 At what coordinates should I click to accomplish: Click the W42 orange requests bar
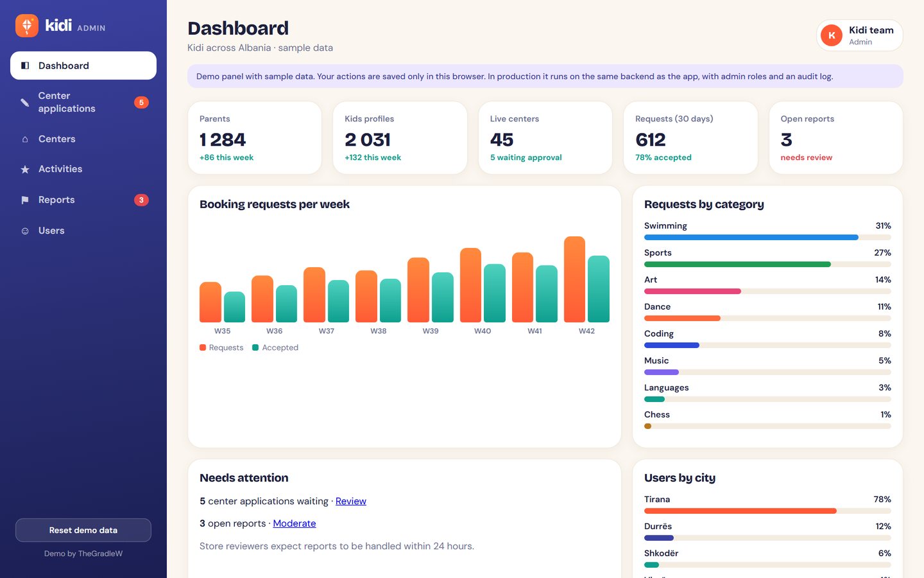tap(574, 279)
